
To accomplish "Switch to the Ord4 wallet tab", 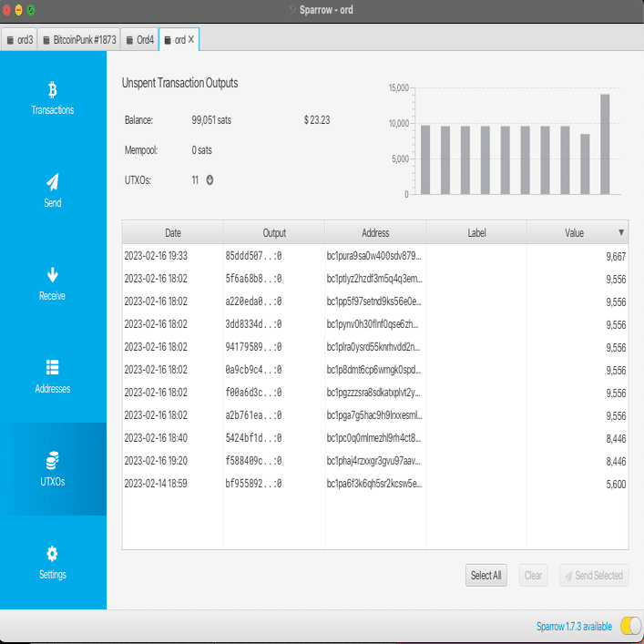I will pos(140,39).
